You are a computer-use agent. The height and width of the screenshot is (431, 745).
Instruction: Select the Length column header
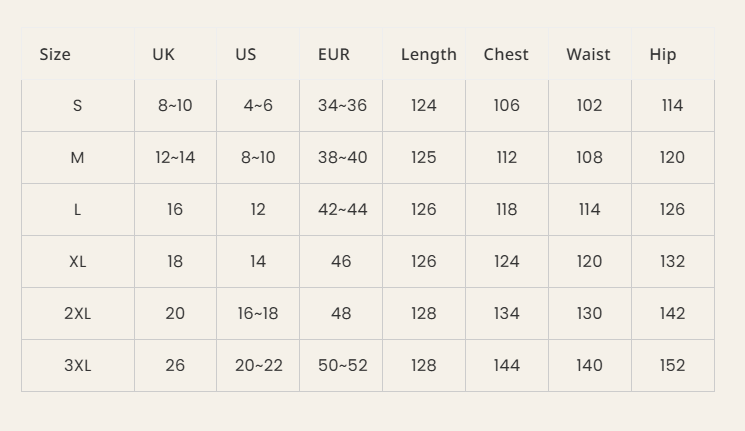tap(428, 55)
